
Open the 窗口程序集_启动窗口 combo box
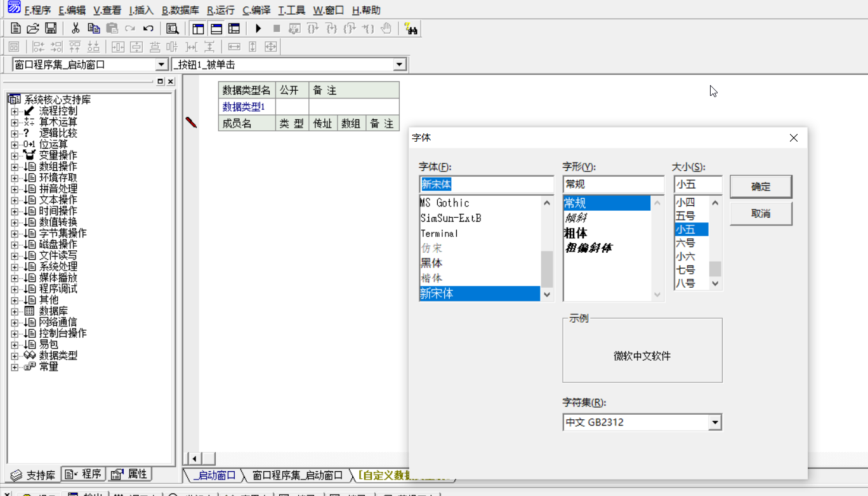[161, 65]
